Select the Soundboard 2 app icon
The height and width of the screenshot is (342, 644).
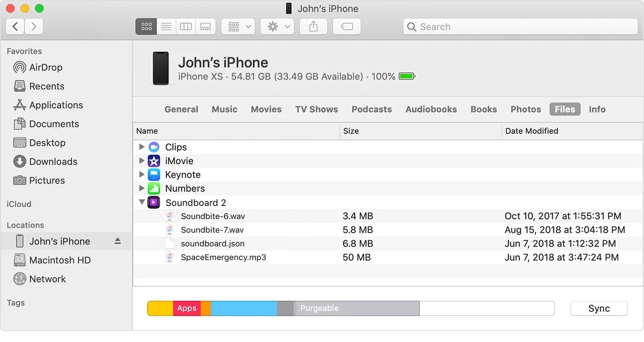pos(154,202)
